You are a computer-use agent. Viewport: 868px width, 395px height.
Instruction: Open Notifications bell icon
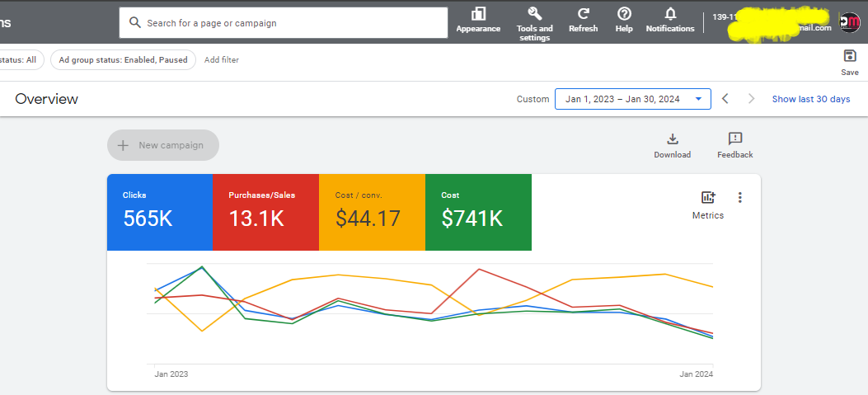pyautogui.click(x=670, y=14)
